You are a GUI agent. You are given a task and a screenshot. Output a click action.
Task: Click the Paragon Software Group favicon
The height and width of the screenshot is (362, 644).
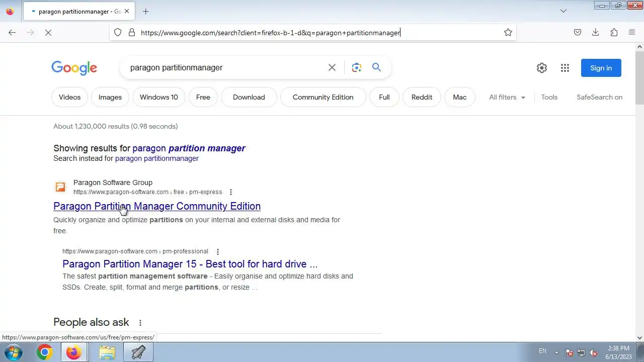coord(60,187)
